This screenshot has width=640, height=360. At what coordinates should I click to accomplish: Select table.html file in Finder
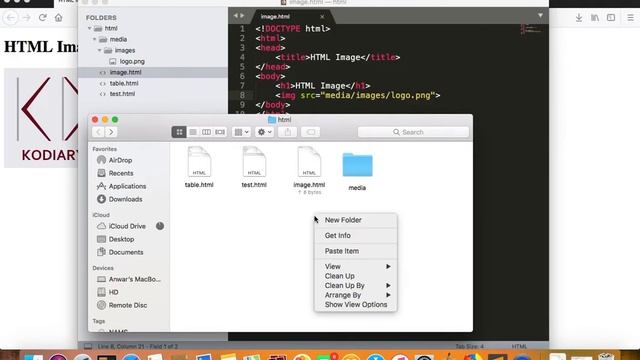coord(199,167)
